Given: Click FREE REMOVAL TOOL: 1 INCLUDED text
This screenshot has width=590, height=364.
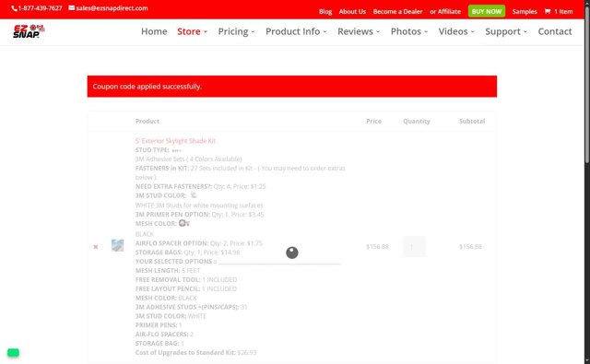Looking at the screenshot, I should point(186,280).
